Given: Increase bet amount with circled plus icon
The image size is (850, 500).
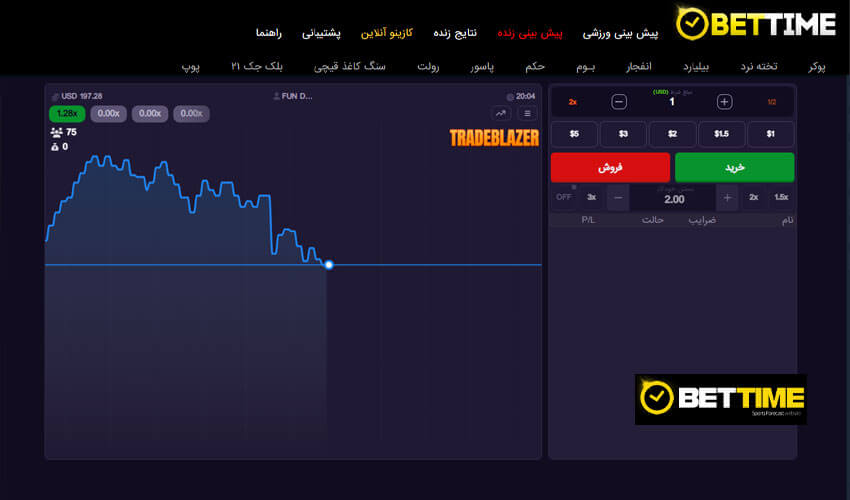Looking at the screenshot, I should point(724,102).
